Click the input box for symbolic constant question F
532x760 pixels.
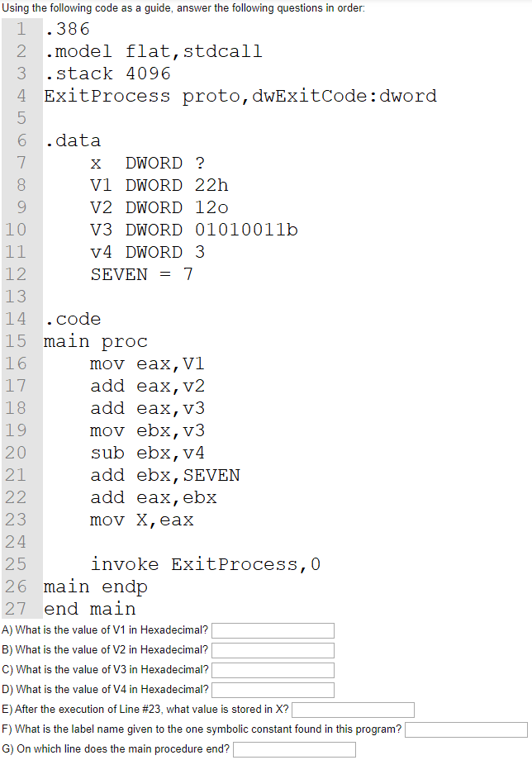click(466, 729)
